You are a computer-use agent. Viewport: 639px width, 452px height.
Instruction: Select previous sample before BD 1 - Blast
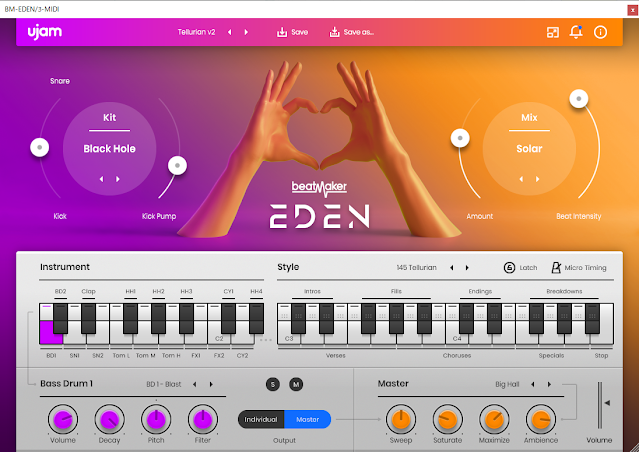pos(195,384)
